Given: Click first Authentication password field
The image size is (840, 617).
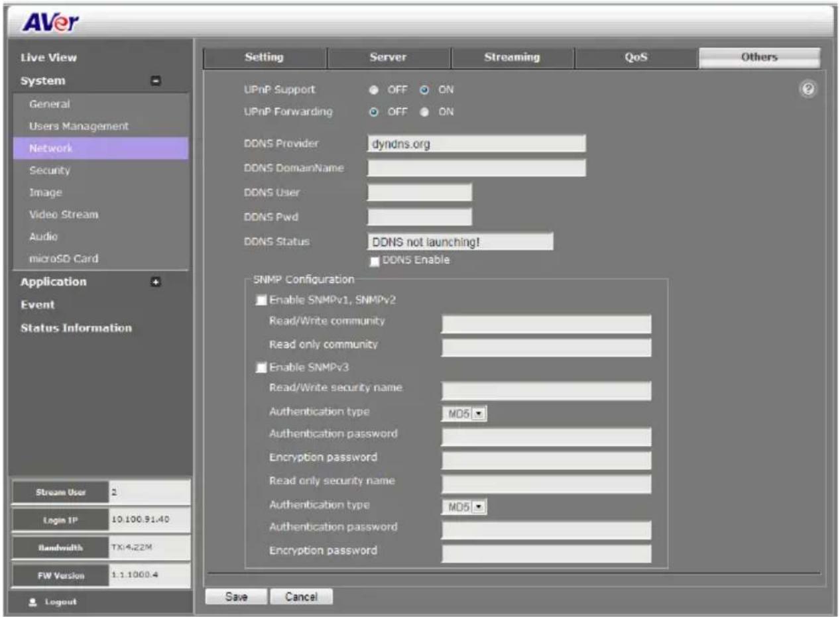Looking at the screenshot, I should 547,437.
